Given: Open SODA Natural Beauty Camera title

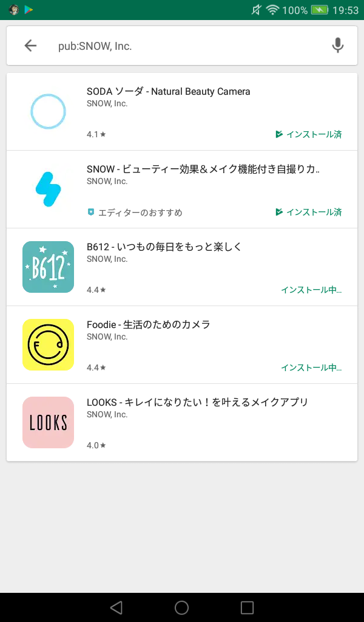Looking at the screenshot, I should click(x=168, y=92).
